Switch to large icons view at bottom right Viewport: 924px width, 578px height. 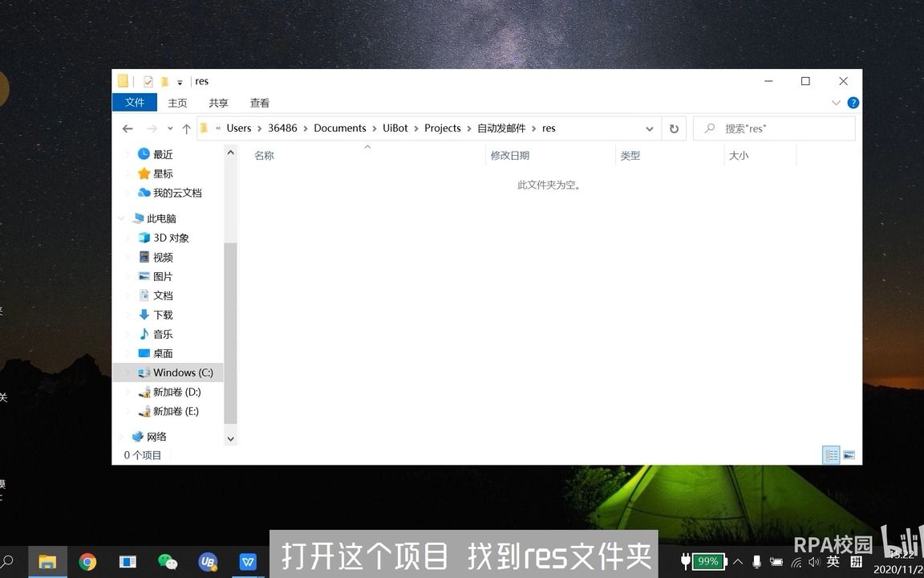pos(849,455)
